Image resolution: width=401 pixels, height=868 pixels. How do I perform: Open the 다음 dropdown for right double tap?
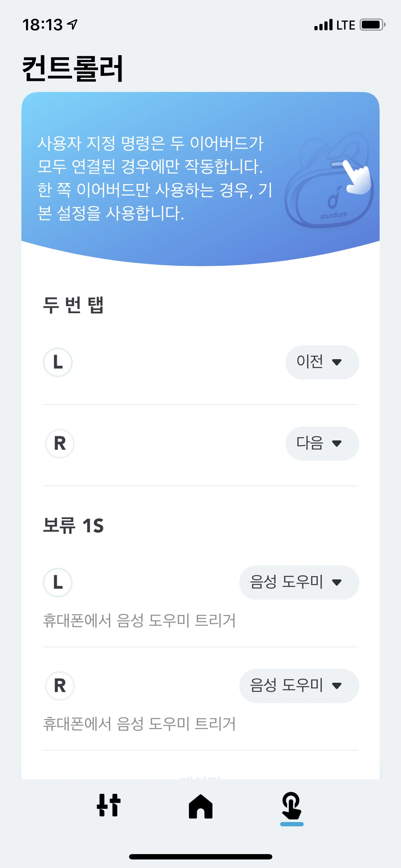click(x=322, y=444)
